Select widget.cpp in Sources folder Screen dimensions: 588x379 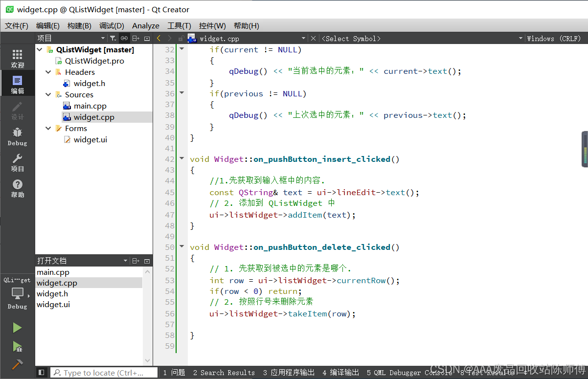pyautogui.click(x=94, y=117)
